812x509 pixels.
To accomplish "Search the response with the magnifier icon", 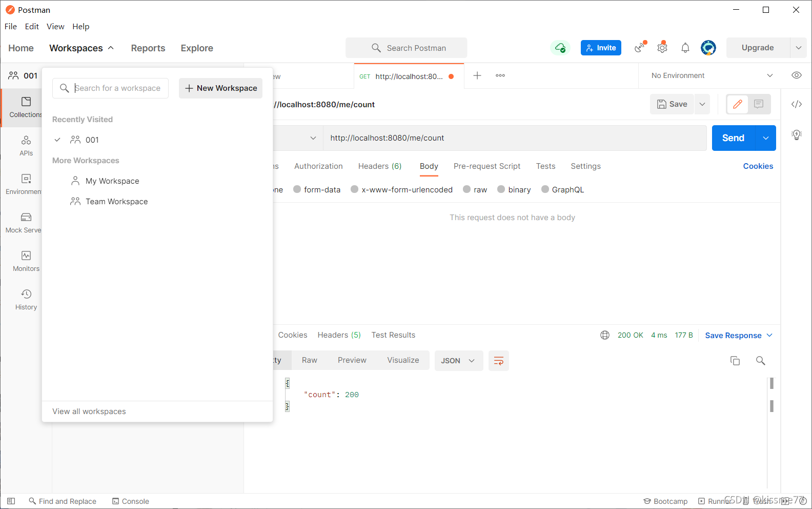I will 761,361.
